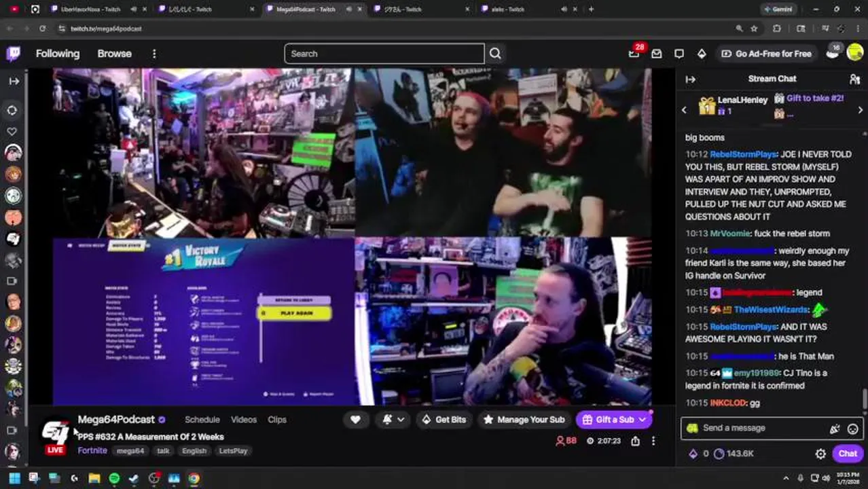Open chat settings gear icon
The image size is (868, 489).
click(820, 454)
